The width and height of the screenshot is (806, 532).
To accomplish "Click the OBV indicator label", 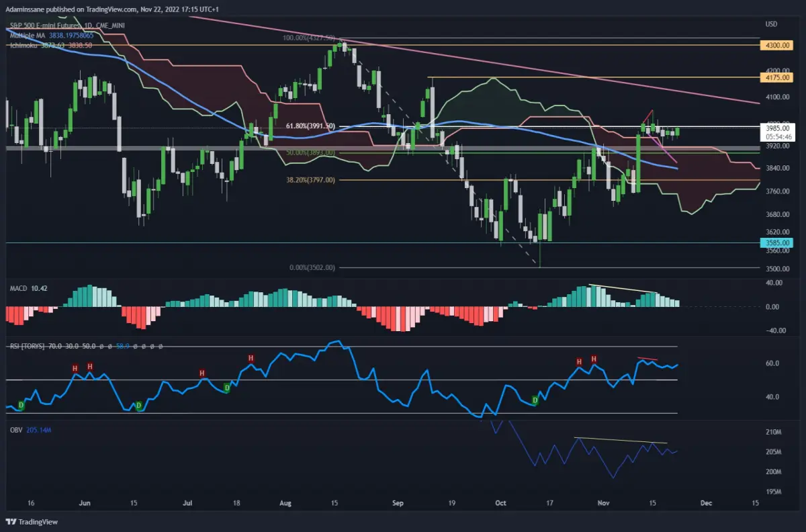I will click(x=15, y=429).
